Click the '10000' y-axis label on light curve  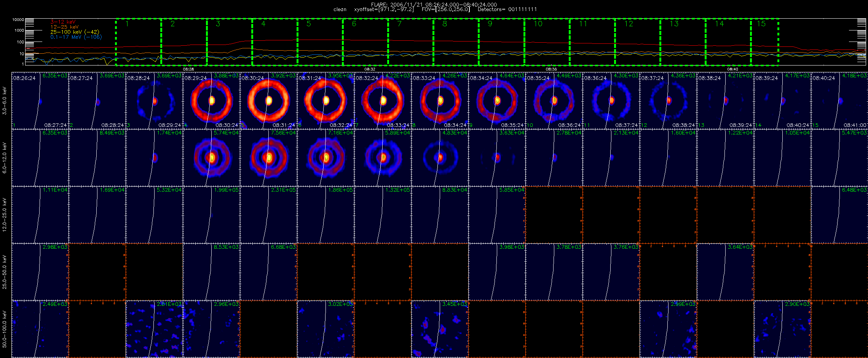click(x=18, y=19)
